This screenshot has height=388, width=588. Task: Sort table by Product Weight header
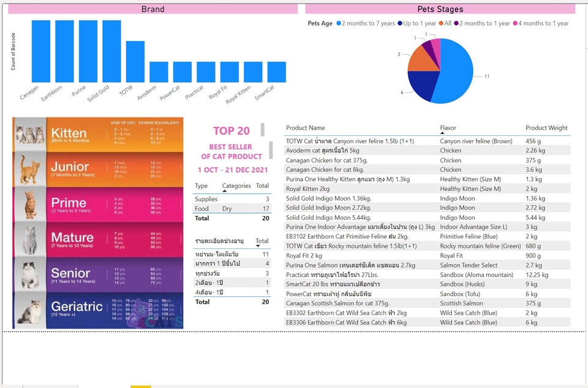546,128
